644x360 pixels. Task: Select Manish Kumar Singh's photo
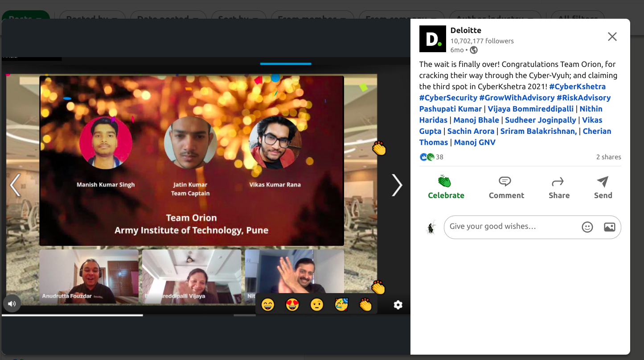(x=106, y=143)
